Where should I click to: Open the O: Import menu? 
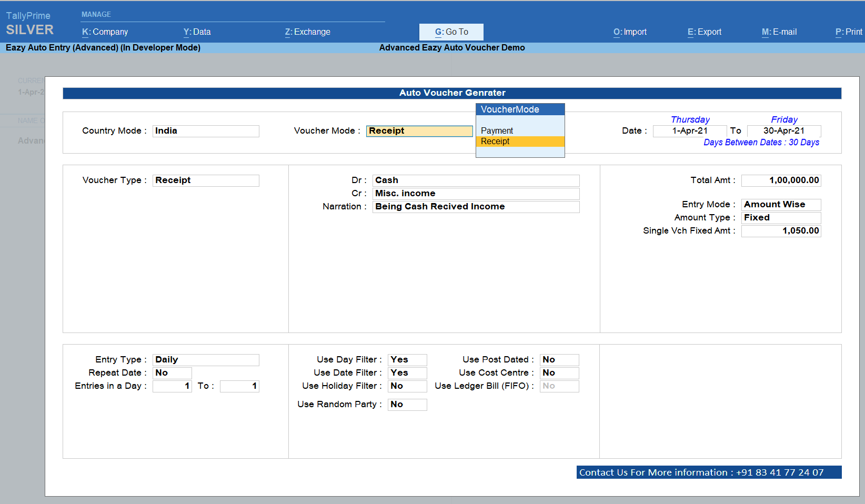630,32
